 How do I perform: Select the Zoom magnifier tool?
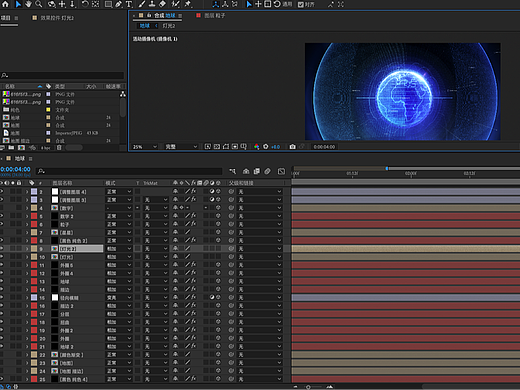tap(39, 4)
